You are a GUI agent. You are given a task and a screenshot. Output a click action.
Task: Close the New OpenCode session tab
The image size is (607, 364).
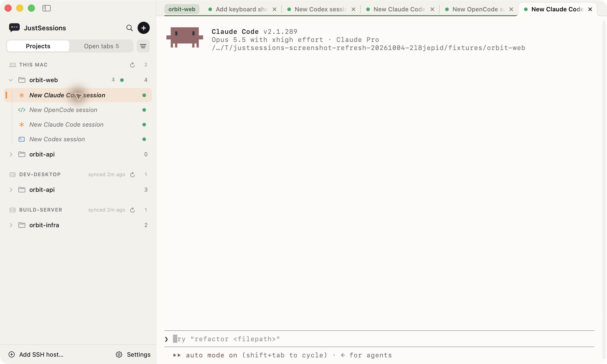pos(511,9)
